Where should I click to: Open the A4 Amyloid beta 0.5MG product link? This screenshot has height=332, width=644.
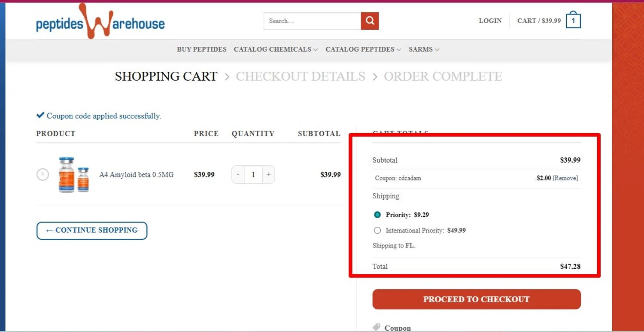tap(137, 175)
